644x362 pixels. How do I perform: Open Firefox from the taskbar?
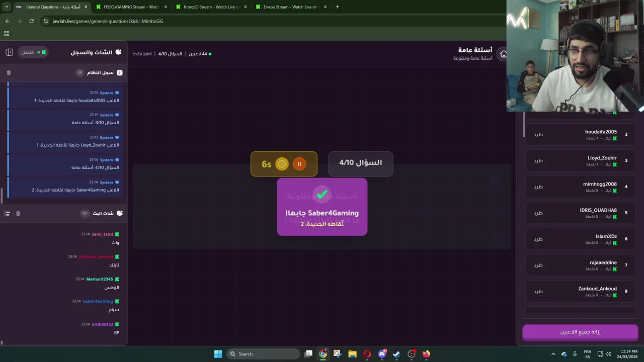click(426, 354)
